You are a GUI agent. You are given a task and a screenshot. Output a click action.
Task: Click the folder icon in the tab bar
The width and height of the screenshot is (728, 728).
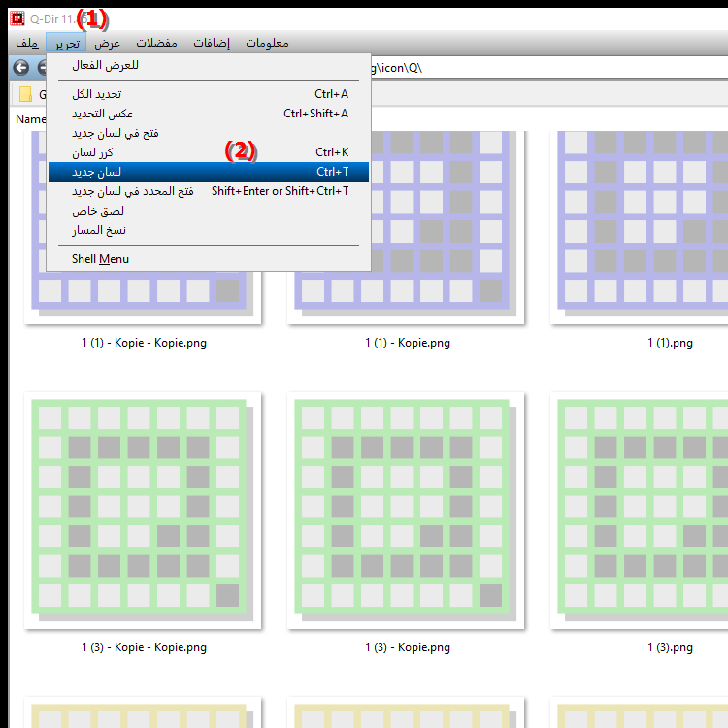25,94
